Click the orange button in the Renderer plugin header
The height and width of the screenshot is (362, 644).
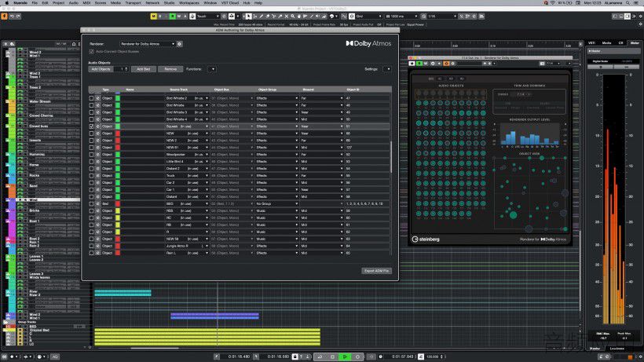tap(446, 64)
